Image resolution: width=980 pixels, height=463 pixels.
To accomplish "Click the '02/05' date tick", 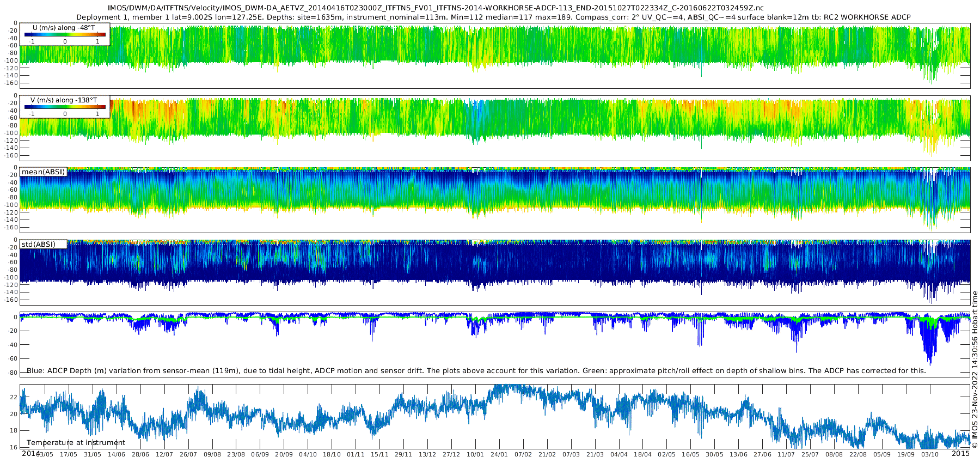I will coord(667,455).
